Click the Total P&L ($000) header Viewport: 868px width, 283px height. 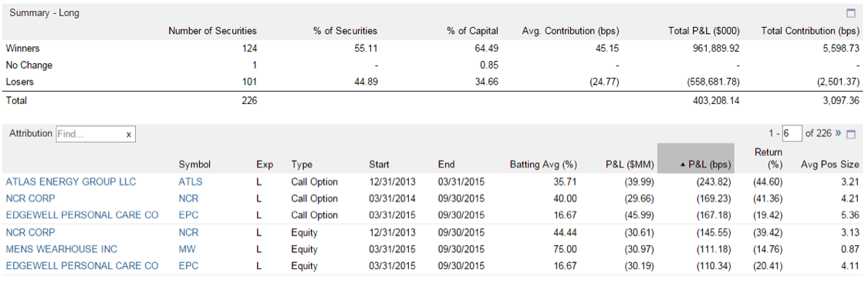703,31
